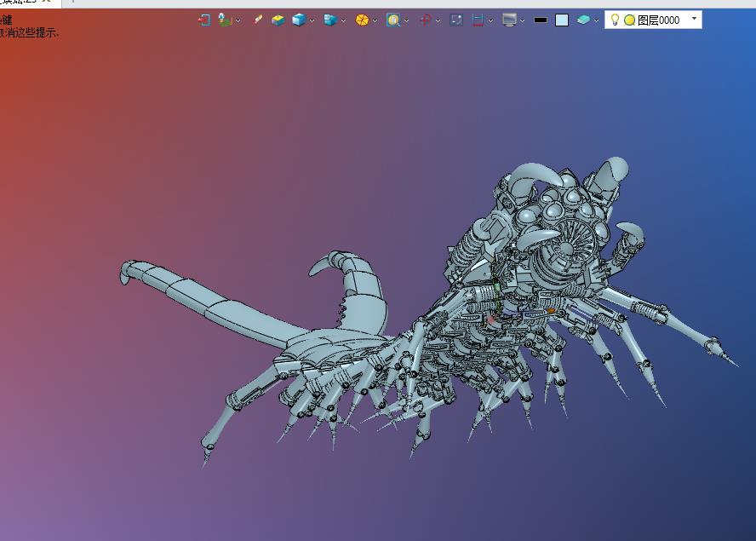Click the blue view orientation cube icon
Viewport: 756px width, 541px height.
tap(330, 20)
